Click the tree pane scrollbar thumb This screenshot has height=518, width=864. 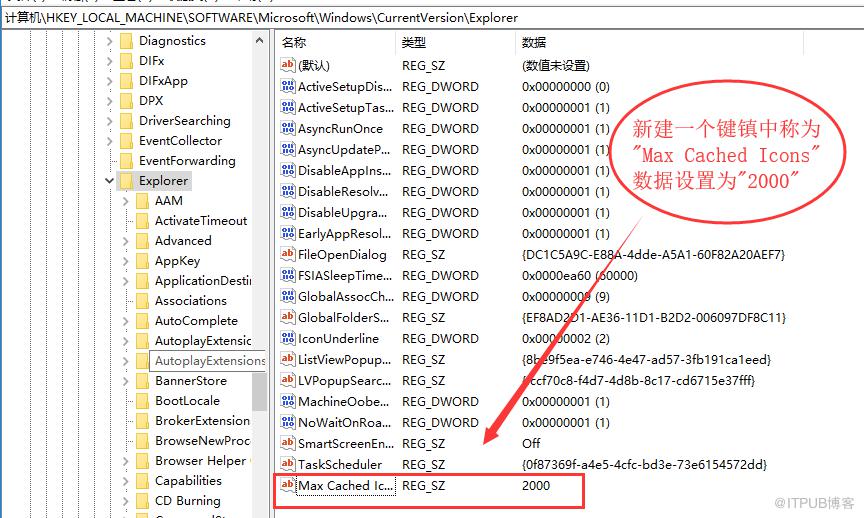click(259, 391)
